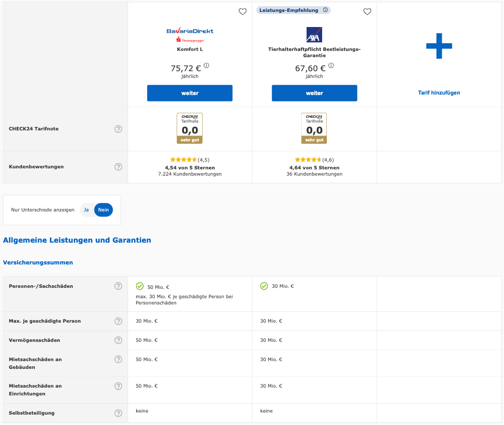Open help icon for CHECK24 Tarifnote

[118, 129]
